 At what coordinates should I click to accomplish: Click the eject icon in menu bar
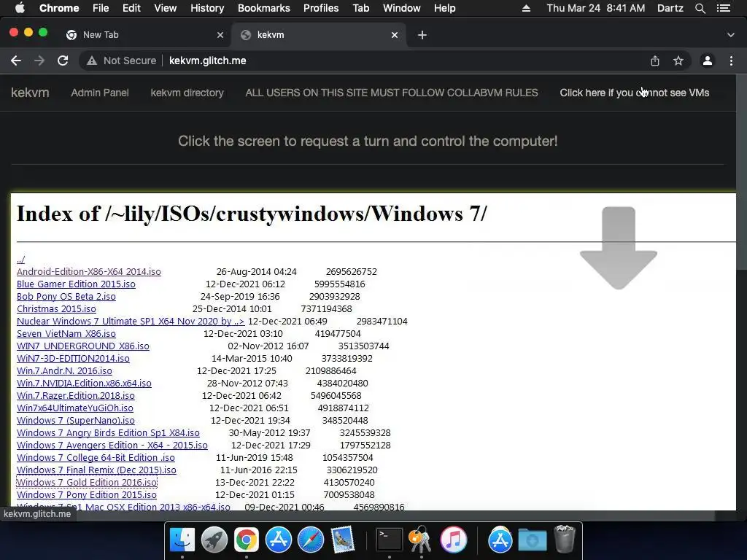[x=526, y=8]
